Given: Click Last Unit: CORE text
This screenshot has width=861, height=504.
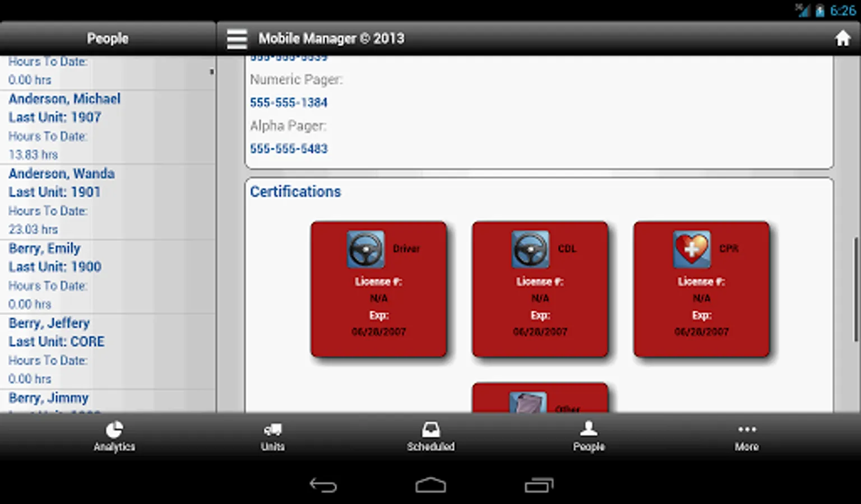Looking at the screenshot, I should click(56, 342).
